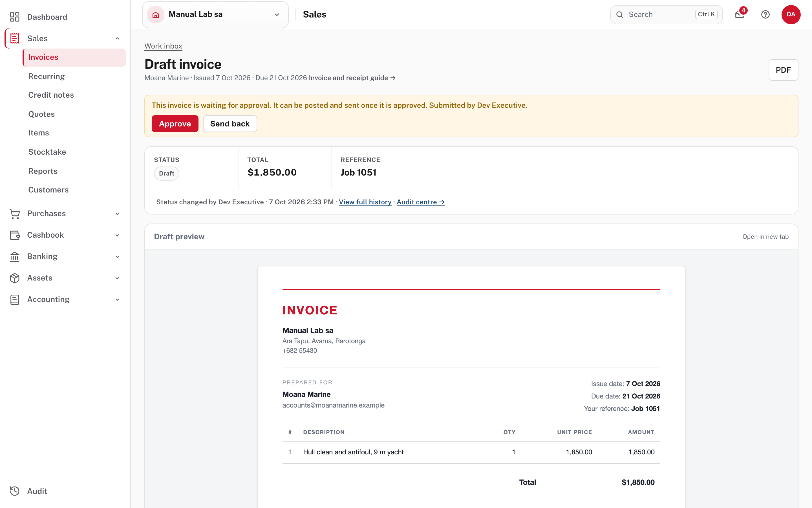Open Quotes in the sidebar
The height and width of the screenshot is (508, 812).
pyautogui.click(x=41, y=114)
